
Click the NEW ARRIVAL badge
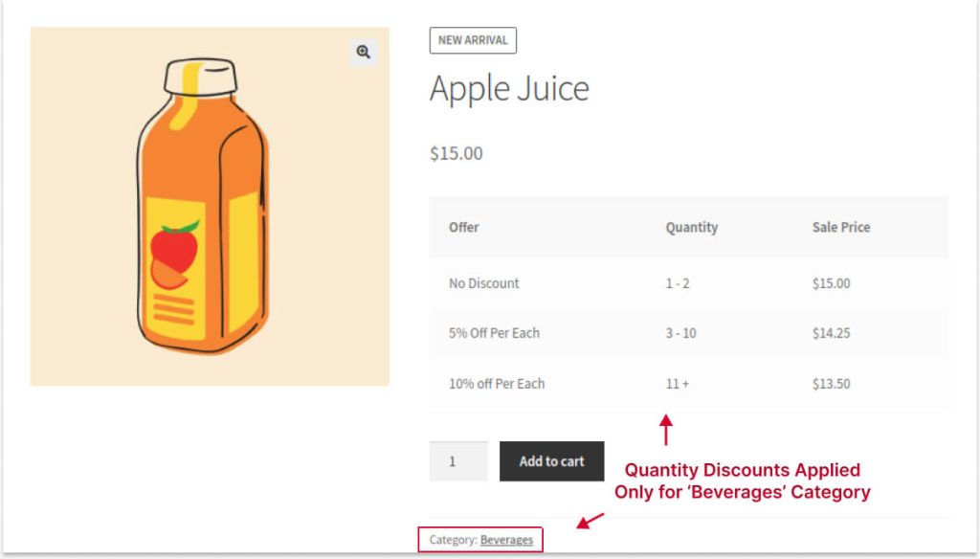(x=473, y=40)
